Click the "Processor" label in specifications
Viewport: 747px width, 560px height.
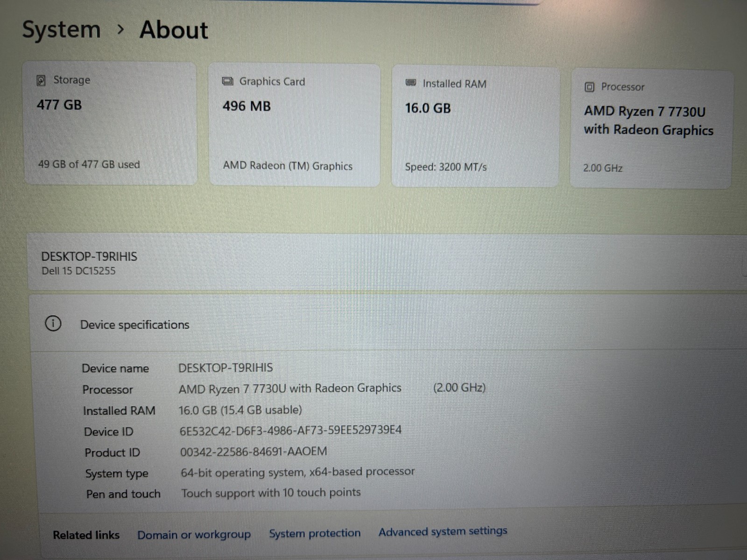click(x=108, y=390)
